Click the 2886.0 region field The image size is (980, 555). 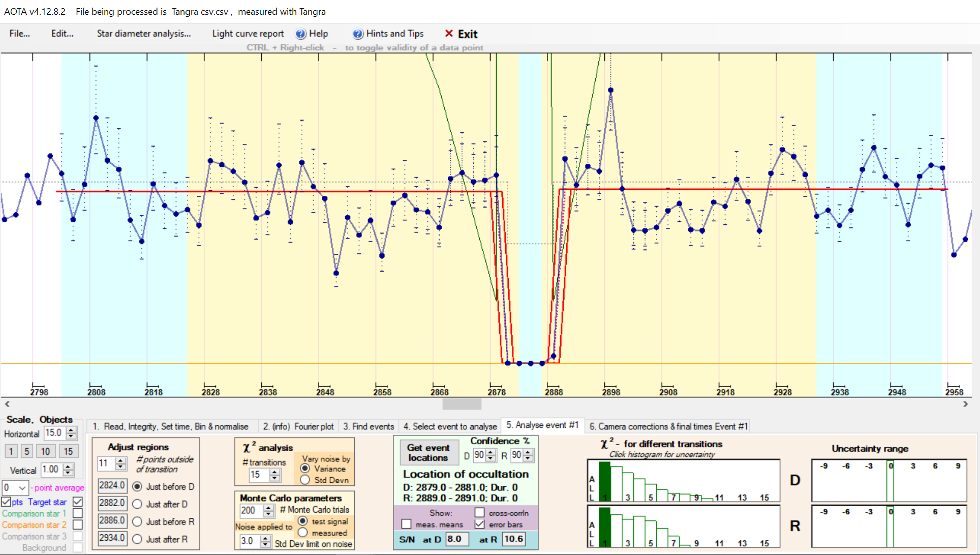(x=112, y=521)
